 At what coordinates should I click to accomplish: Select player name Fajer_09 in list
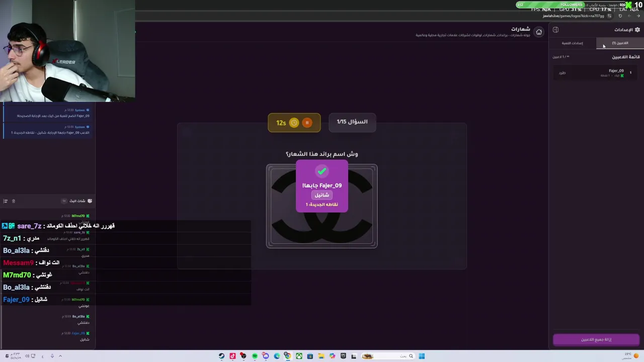(616, 71)
